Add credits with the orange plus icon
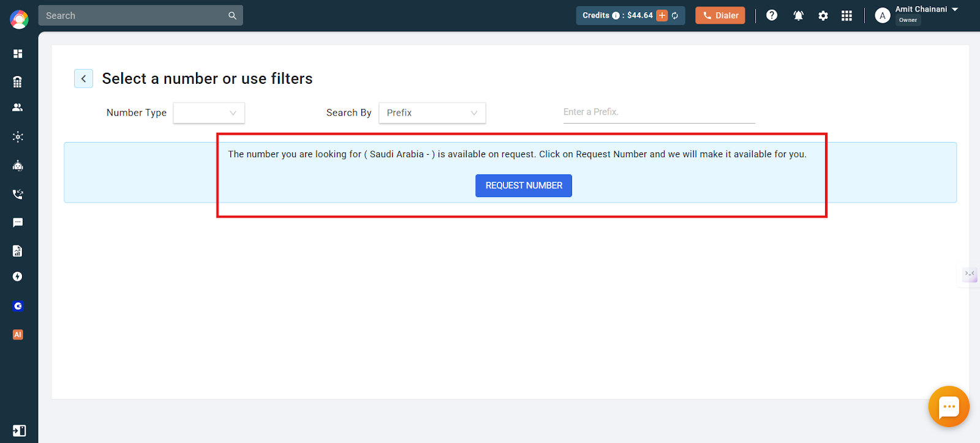 [x=662, y=15]
